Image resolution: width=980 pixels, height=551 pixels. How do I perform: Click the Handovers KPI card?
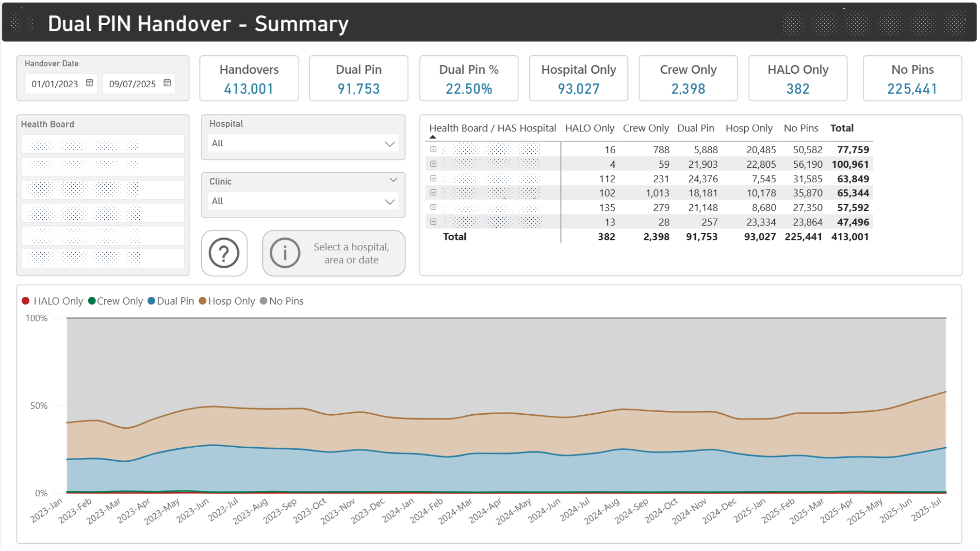coord(248,78)
